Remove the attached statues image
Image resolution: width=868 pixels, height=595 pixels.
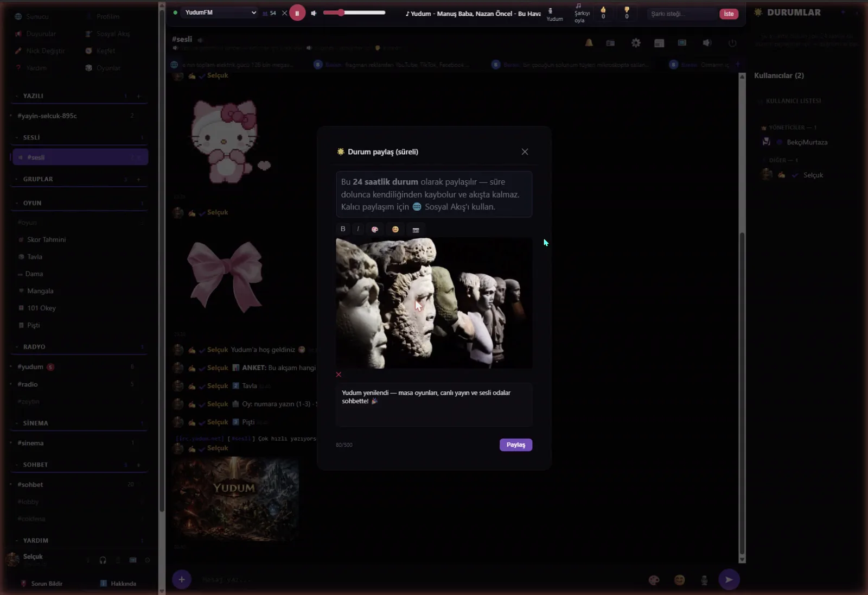[x=339, y=375]
